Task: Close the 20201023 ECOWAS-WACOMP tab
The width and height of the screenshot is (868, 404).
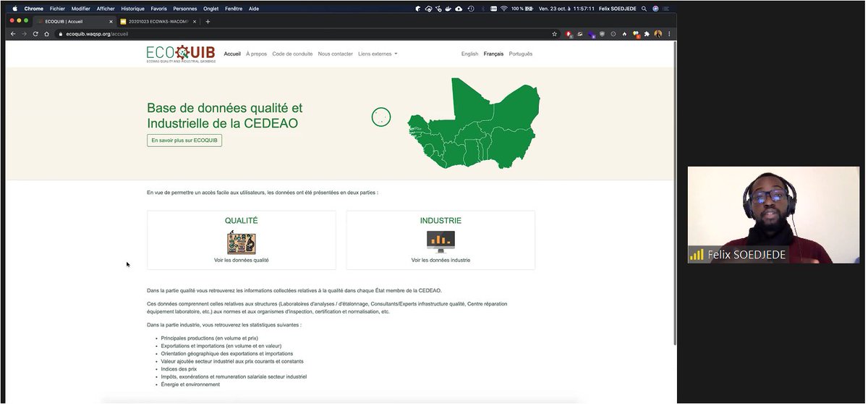Action: [x=195, y=22]
